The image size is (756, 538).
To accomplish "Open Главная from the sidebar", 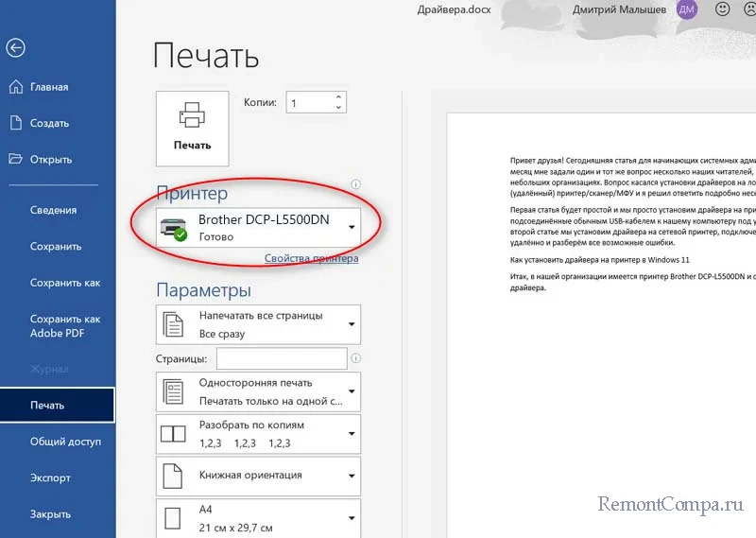I will pyautogui.click(x=49, y=87).
